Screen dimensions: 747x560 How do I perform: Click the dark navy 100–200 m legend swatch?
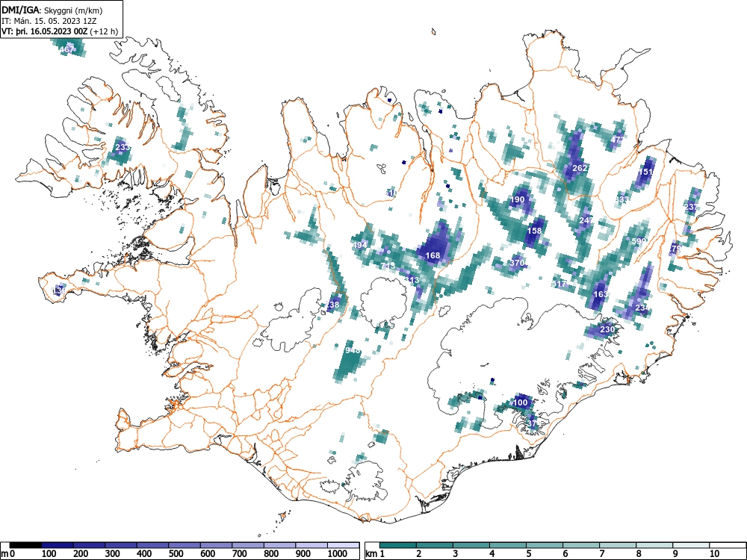(58, 545)
